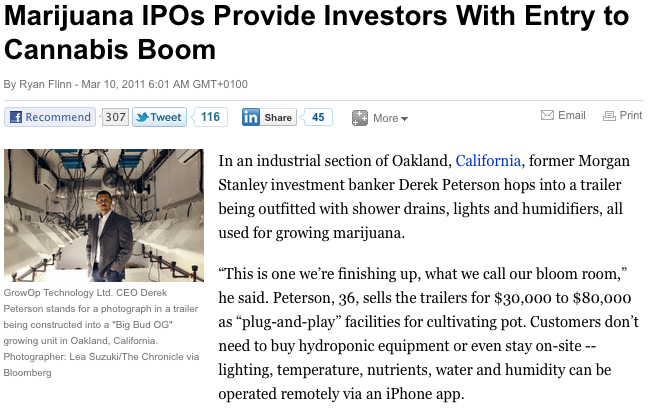This screenshot has width=649, height=408.
Task: Click the Print printer icon
Action: 609,115
